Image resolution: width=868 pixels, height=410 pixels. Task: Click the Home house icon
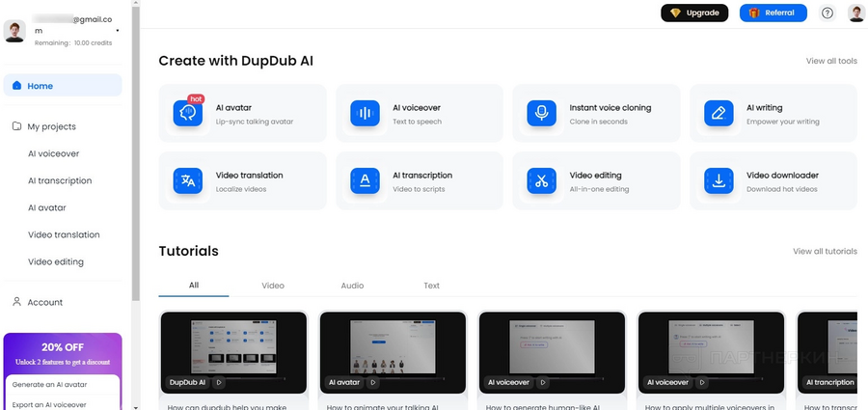[x=16, y=85]
